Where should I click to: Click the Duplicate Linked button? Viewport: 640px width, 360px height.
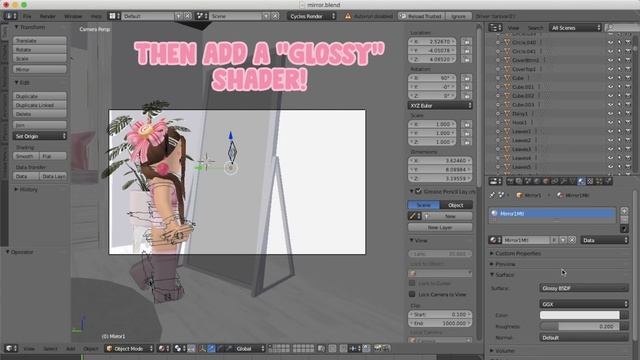pos(40,105)
